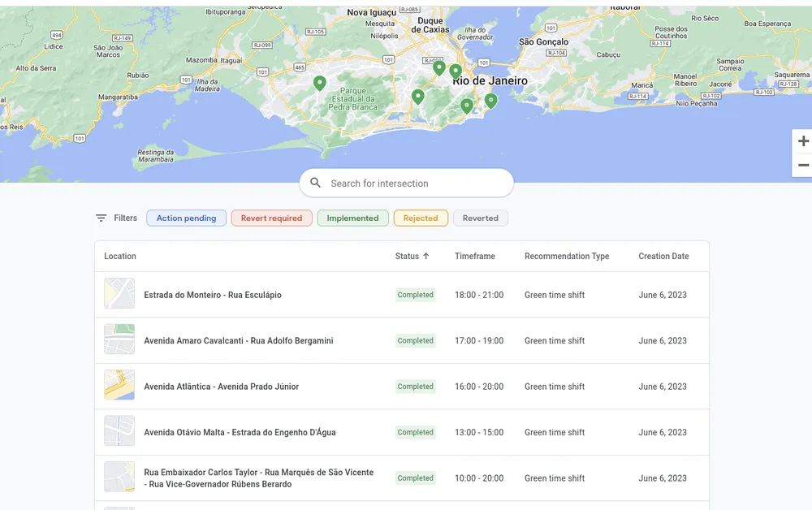
Task: Toggle the Action pending filter chip
Action: (x=186, y=218)
